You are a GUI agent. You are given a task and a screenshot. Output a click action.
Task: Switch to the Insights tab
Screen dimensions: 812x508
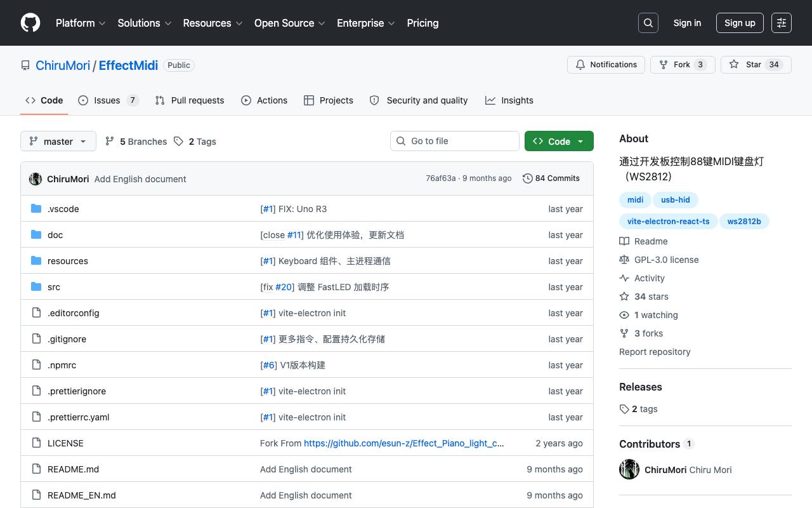click(x=509, y=100)
